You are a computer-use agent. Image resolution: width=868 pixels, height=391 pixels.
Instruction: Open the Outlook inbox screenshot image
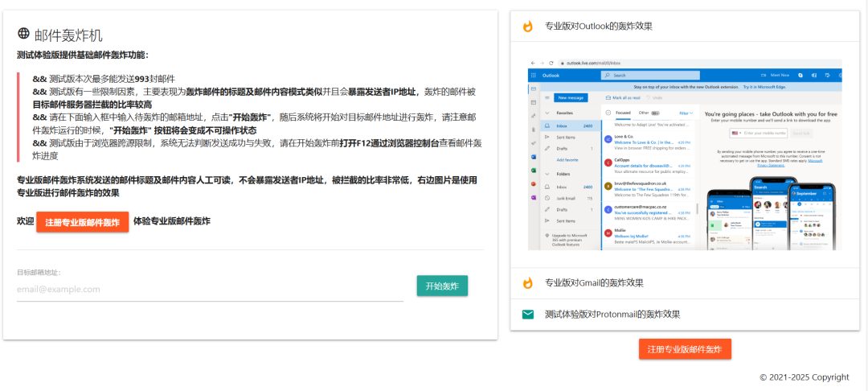coord(685,154)
